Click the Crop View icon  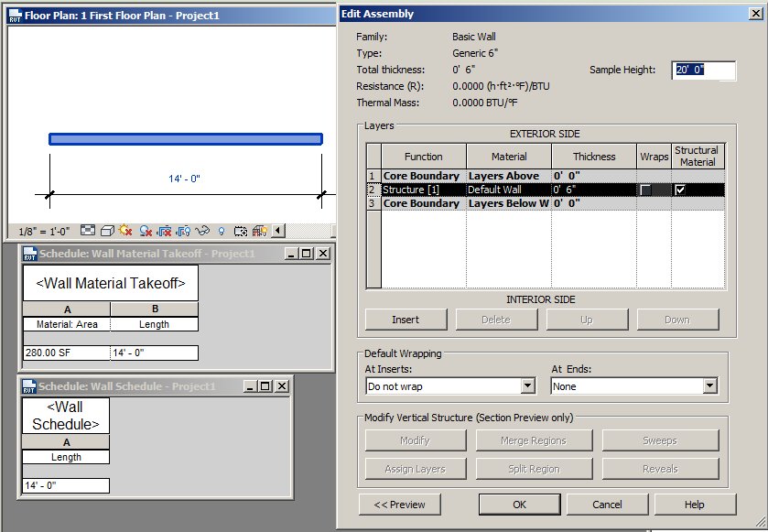click(164, 231)
